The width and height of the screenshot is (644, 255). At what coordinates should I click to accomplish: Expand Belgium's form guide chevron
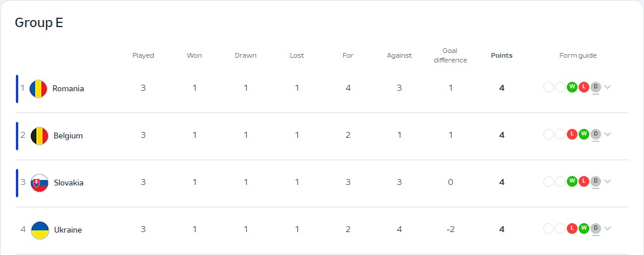608,134
